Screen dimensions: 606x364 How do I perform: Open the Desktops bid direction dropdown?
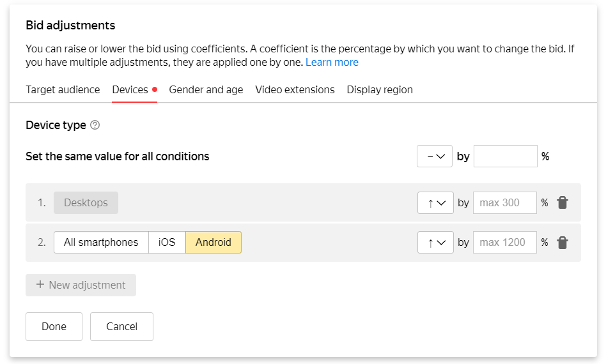435,203
